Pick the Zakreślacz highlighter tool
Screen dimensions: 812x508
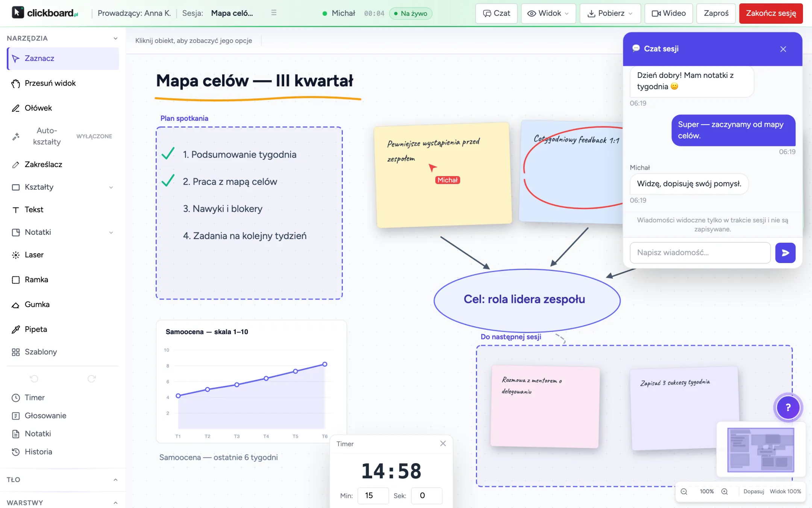(x=63, y=164)
